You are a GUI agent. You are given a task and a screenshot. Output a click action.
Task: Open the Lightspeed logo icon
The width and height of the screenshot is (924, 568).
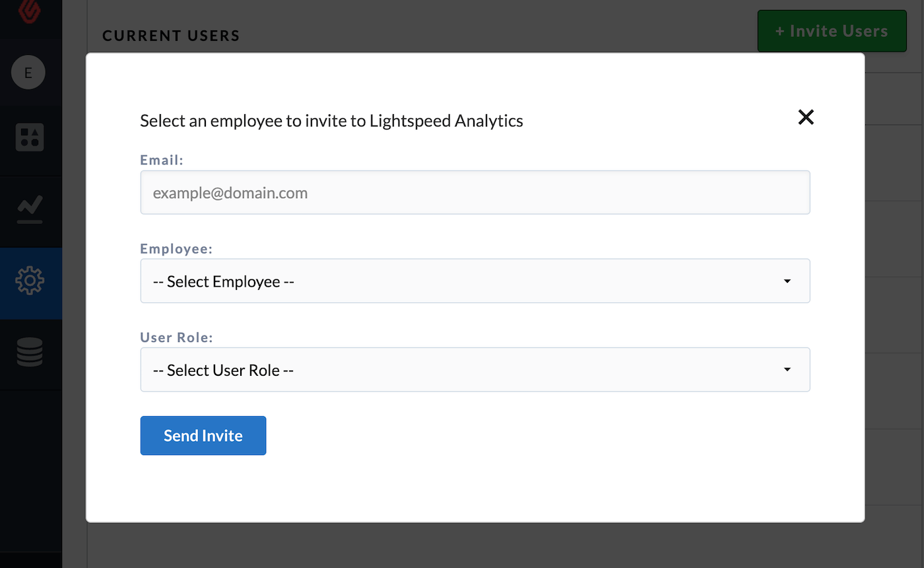click(30, 11)
